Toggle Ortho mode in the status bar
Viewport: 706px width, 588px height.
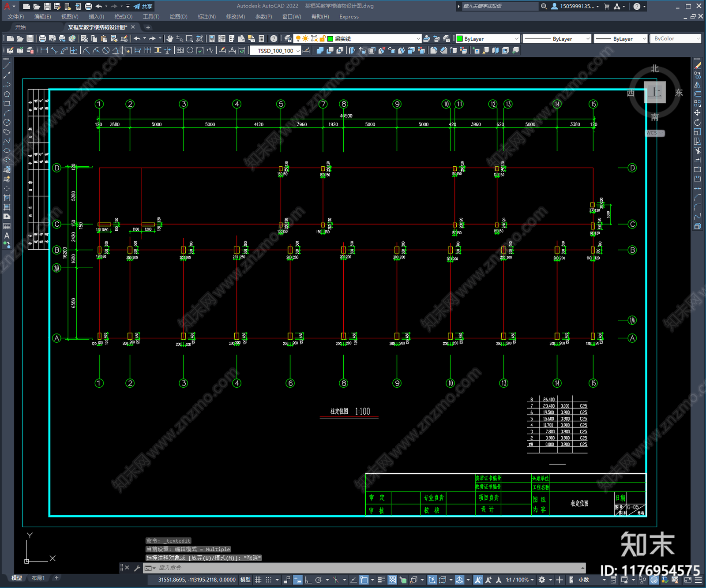pos(308,580)
